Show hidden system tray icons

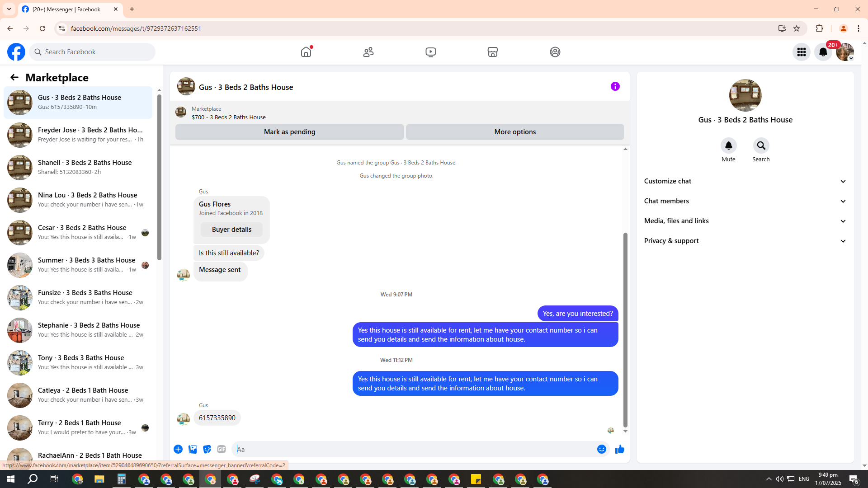pyautogui.click(x=769, y=479)
